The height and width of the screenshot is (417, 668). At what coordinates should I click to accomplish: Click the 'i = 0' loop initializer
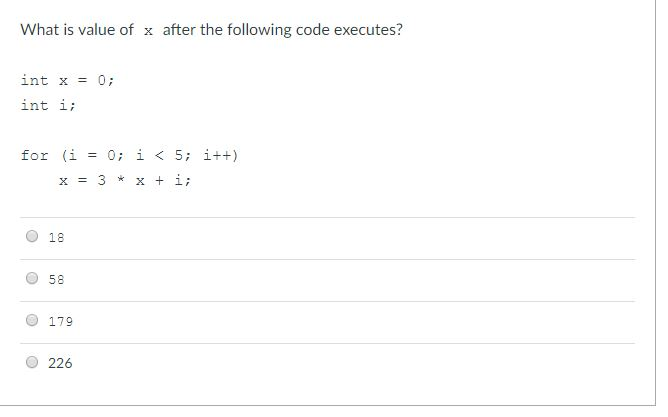[92, 155]
